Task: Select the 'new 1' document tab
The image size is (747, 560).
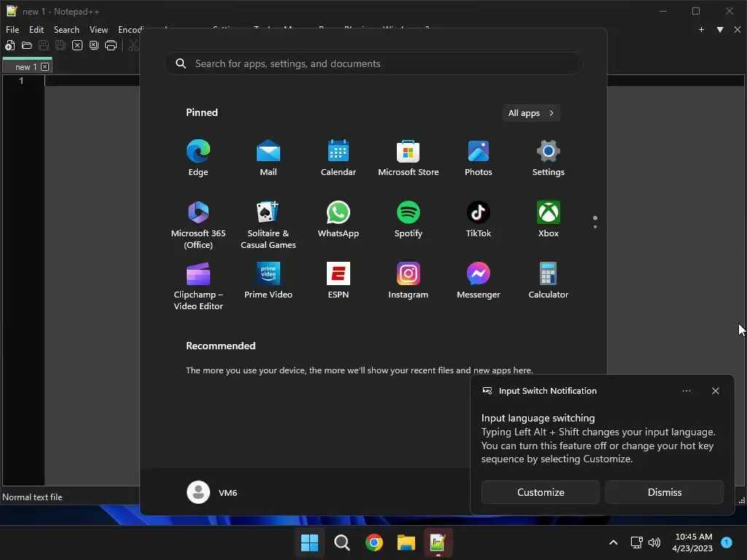Action: pos(26,66)
